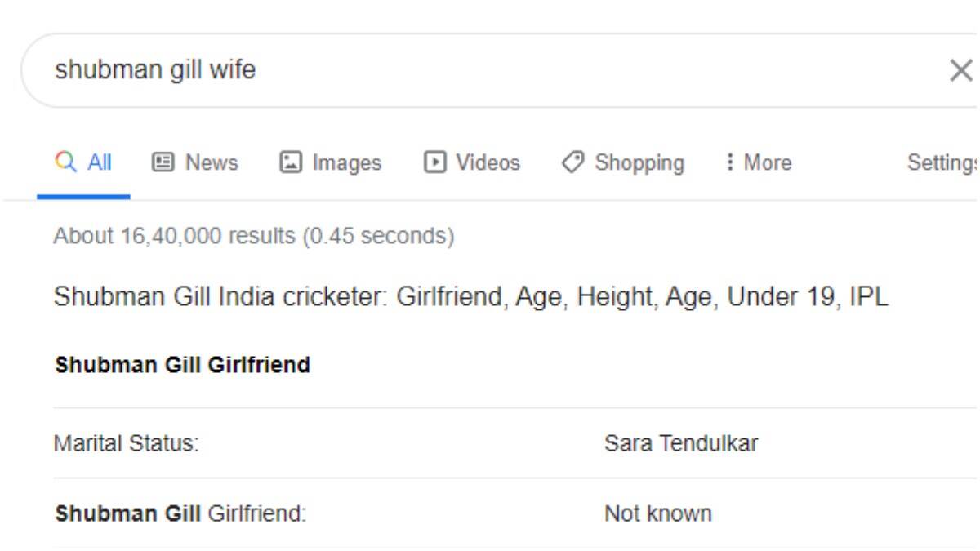Open the Shubman Gill India cricketer result title
980x551 pixels.
point(471,297)
